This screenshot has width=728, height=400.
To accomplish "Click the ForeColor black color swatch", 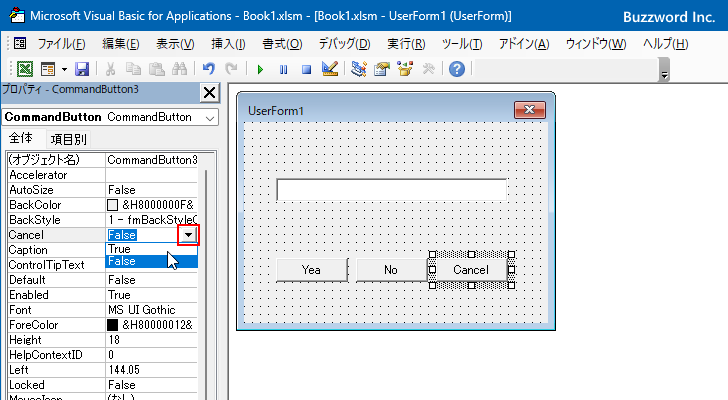I will 112,325.
